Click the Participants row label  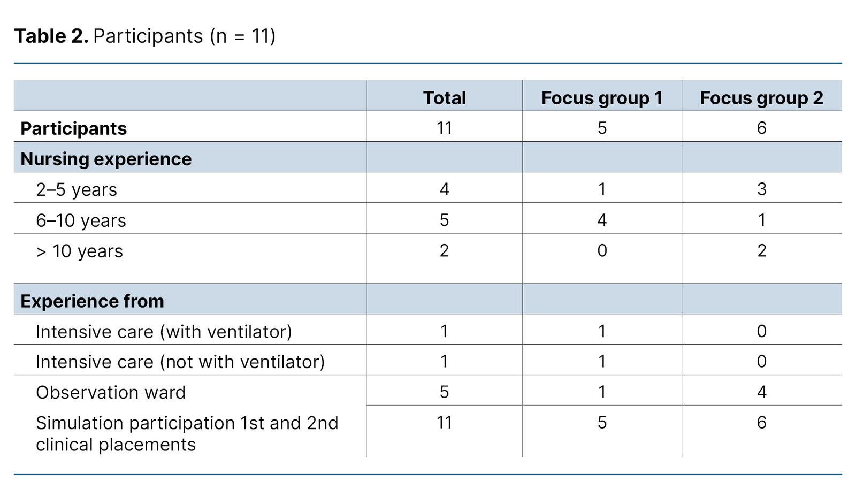point(74,128)
